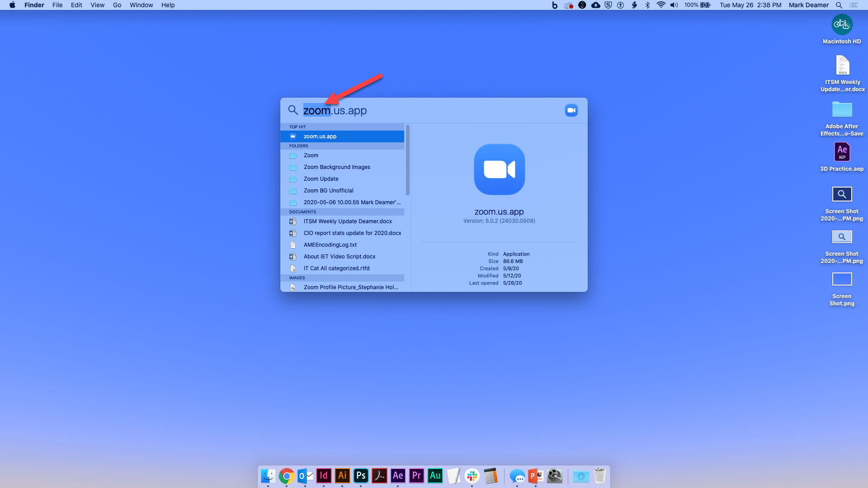Launch PowerPoint from the Dock
Image resolution: width=868 pixels, height=488 pixels.
coord(536,476)
